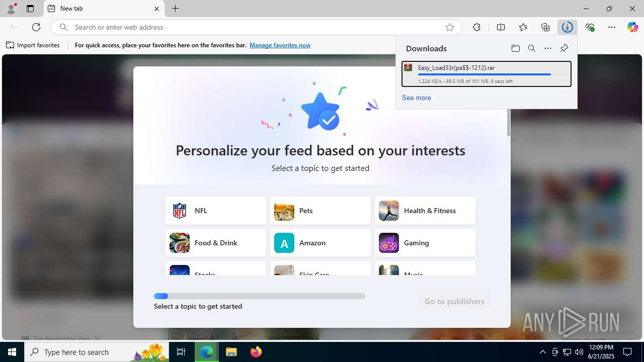Image resolution: width=644 pixels, height=362 pixels.
Task: Open the tab actions menu icon
Action: (30, 9)
